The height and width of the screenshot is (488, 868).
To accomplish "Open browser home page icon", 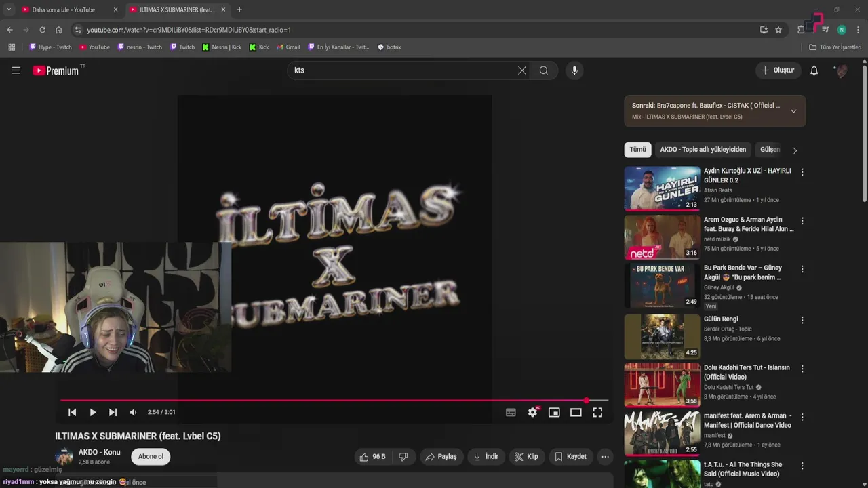I will pyautogui.click(x=58, y=30).
